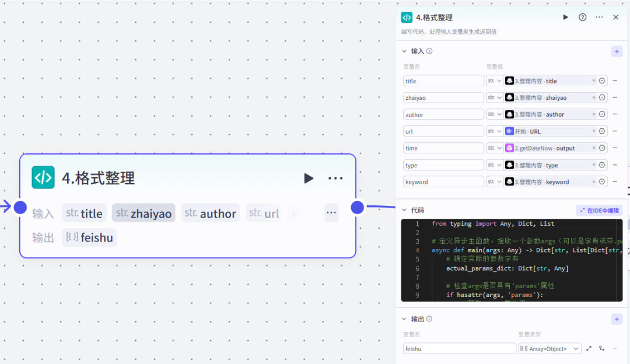The height and width of the screenshot is (364, 630).
Task: Click the panel header test-run play icon
Action: (x=565, y=17)
